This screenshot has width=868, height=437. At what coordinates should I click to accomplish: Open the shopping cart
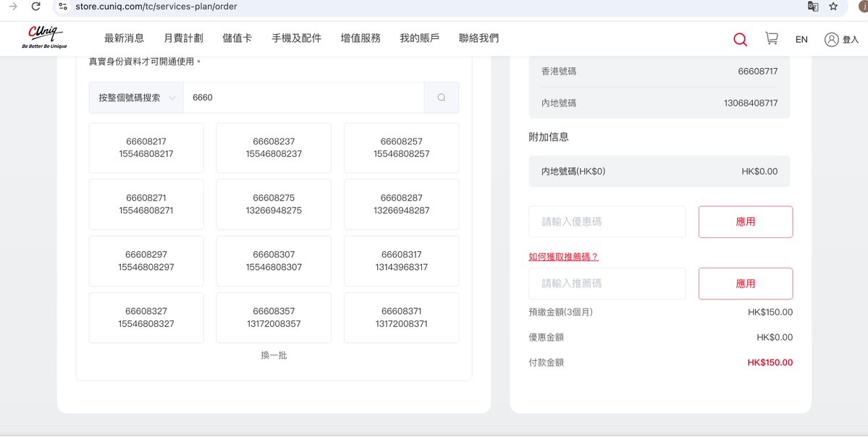771,38
